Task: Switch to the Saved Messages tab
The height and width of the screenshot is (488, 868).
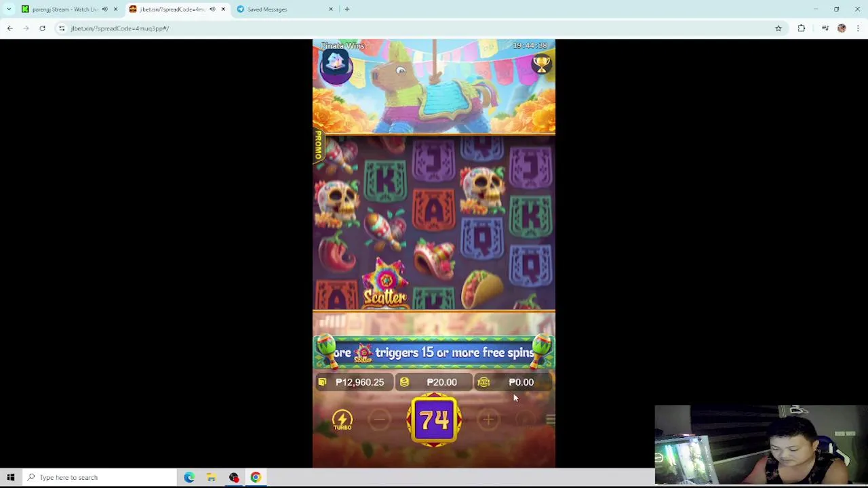Action: point(267,9)
